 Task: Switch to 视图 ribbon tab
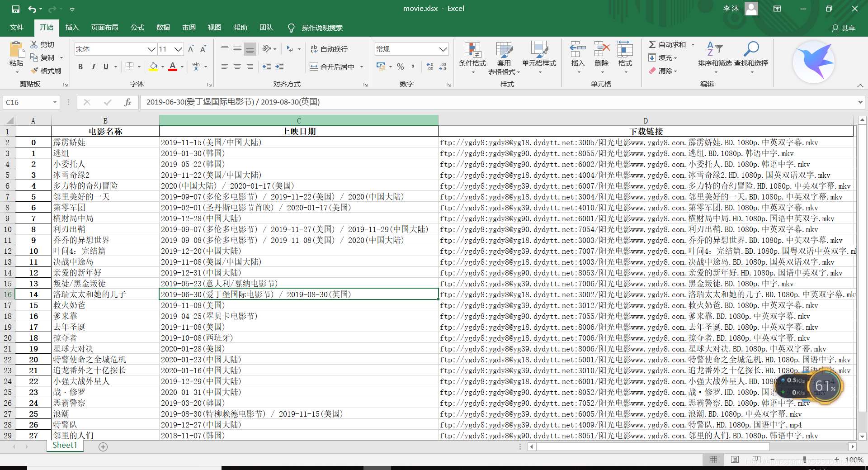[214, 28]
